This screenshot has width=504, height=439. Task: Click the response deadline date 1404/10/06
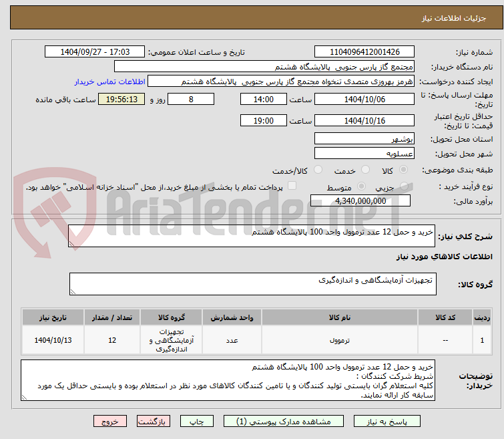tap(364, 99)
